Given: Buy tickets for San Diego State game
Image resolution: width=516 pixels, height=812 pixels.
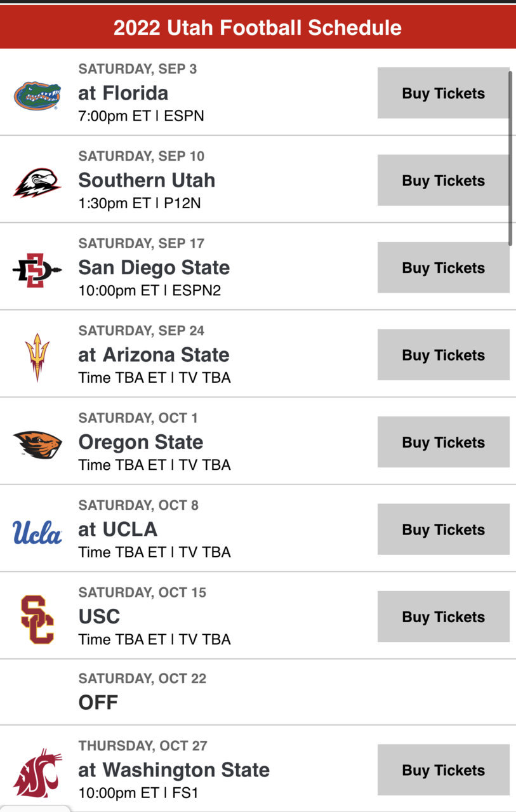Looking at the screenshot, I should 444,268.
